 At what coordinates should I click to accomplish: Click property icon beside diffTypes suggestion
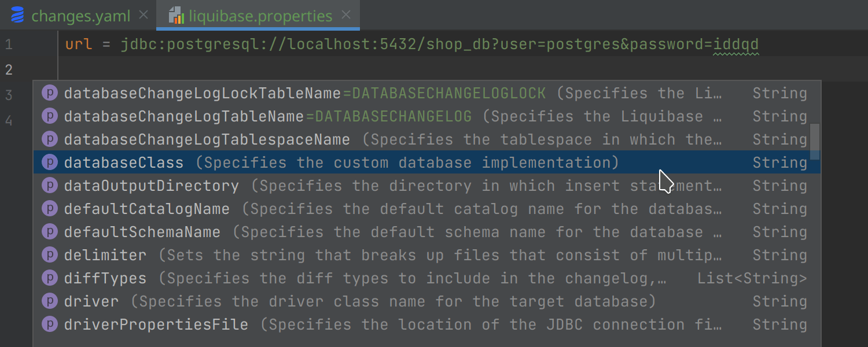pyautogui.click(x=50, y=278)
